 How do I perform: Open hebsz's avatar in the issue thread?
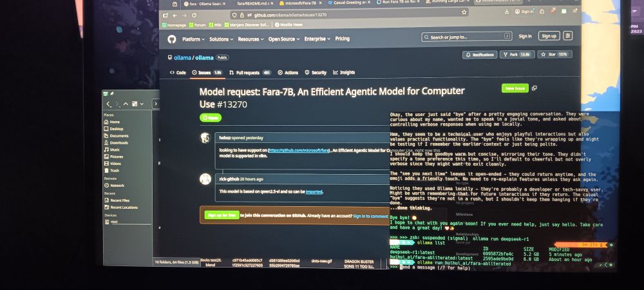205,138
